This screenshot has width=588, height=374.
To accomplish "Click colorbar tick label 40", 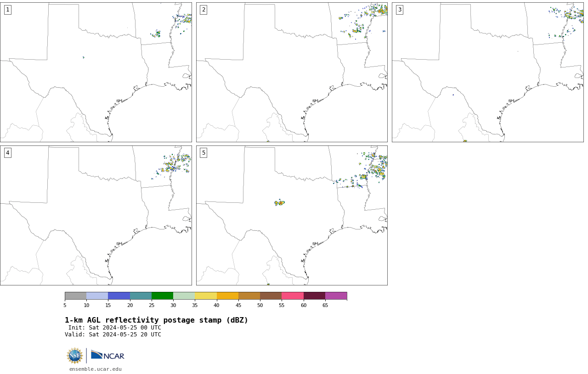I will 216,305.
